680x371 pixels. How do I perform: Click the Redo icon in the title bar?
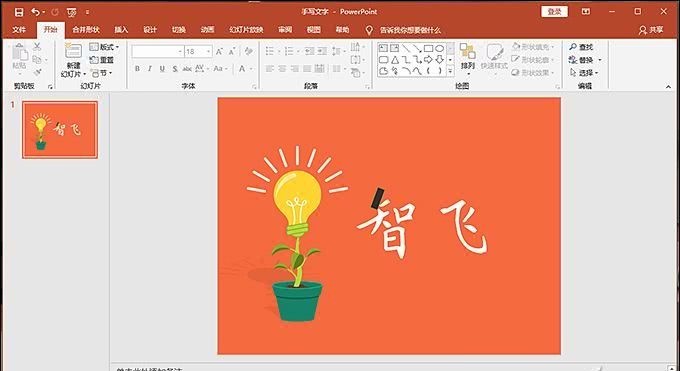point(55,12)
